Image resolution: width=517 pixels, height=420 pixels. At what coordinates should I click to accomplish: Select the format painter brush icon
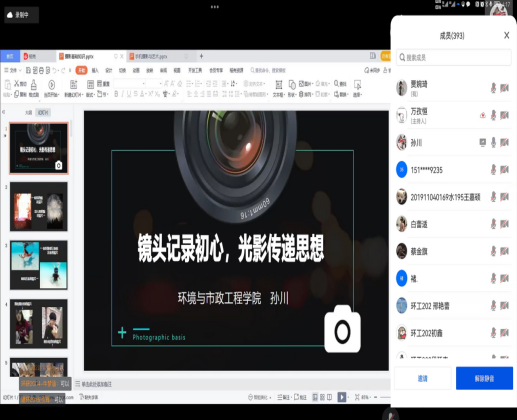pyautogui.click(x=34, y=85)
